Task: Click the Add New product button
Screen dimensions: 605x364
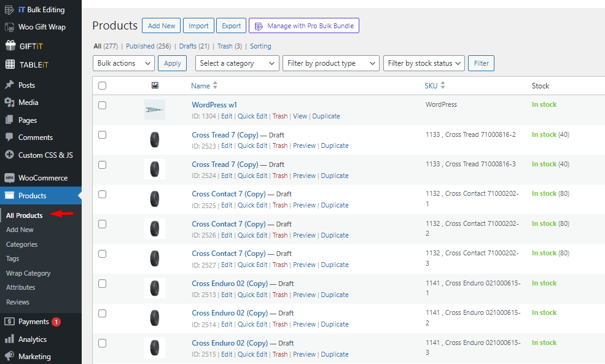Action: (x=161, y=25)
